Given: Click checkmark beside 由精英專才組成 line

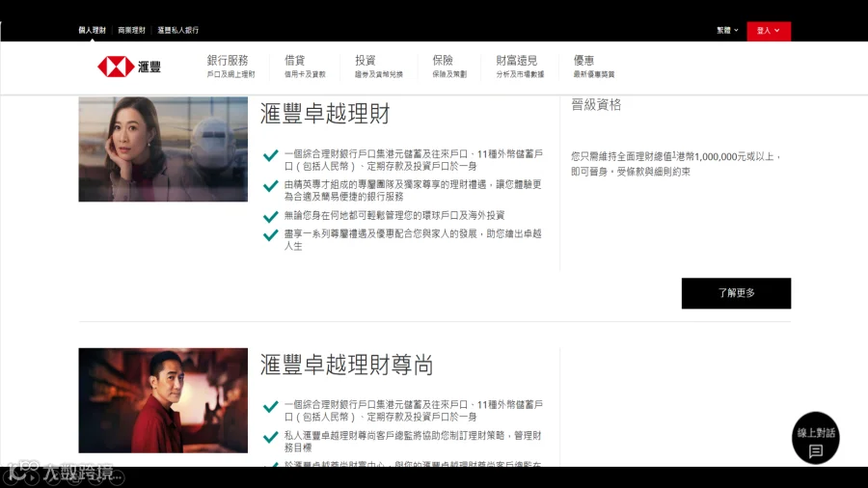Looking at the screenshot, I should pos(270,185).
